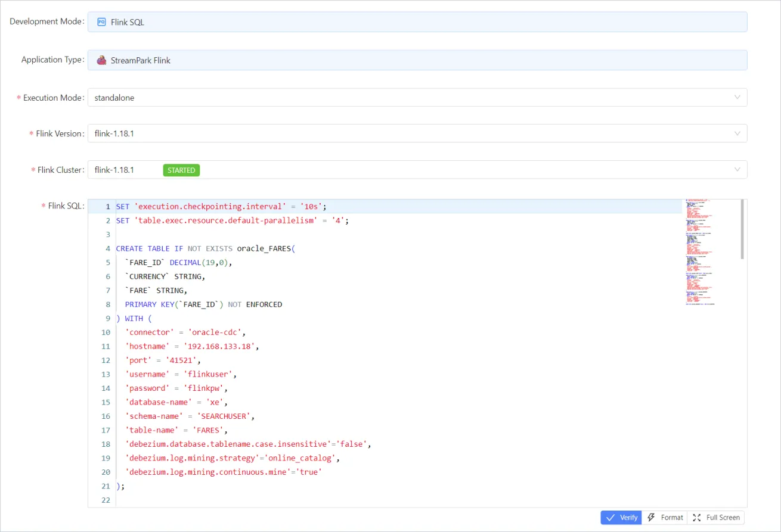This screenshot has width=781, height=532.
Task: Click the Flink SQL icon in Development Mode
Action: (x=101, y=22)
